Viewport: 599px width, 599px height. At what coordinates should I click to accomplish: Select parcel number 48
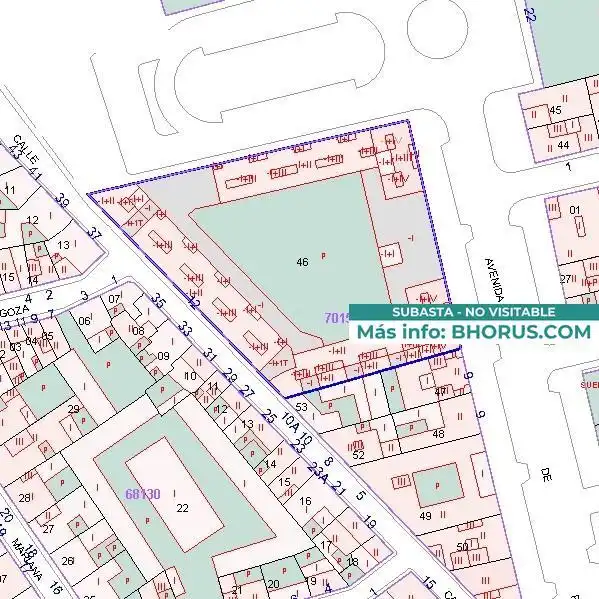tap(439, 434)
